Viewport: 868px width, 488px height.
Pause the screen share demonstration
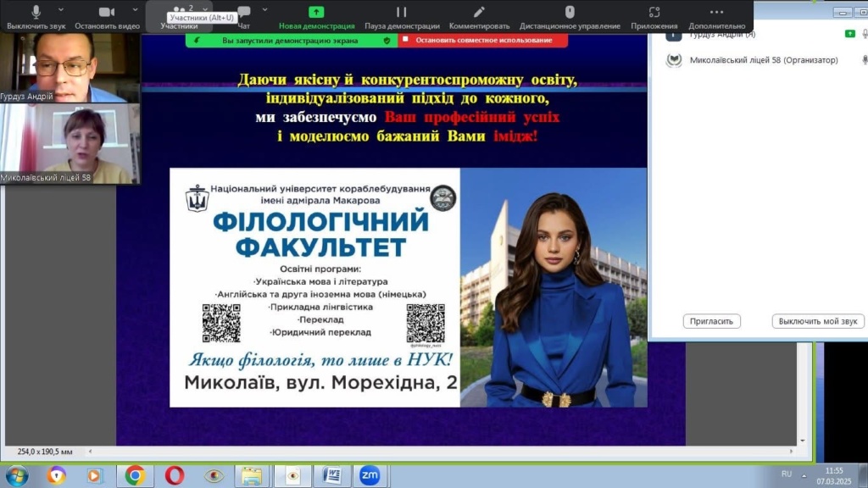click(402, 17)
